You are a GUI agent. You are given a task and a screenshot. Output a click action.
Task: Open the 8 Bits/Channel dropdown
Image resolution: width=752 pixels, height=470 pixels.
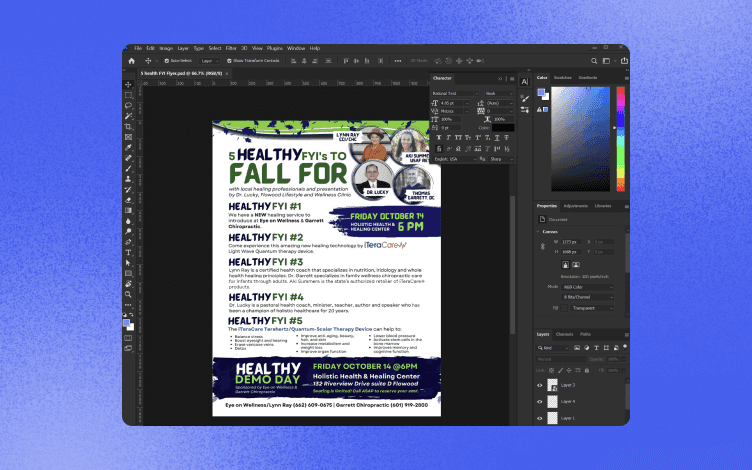(588, 297)
